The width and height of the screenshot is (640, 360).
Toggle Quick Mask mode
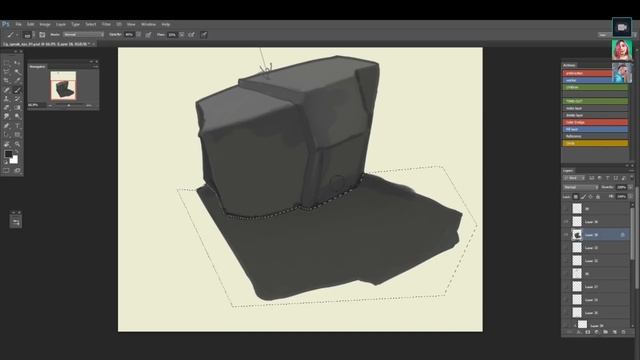pos(7,170)
